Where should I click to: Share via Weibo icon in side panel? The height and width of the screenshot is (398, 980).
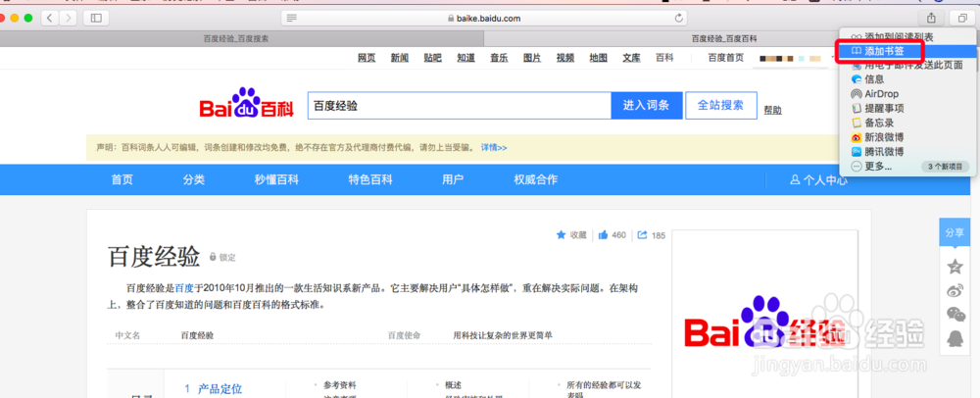click(x=955, y=290)
